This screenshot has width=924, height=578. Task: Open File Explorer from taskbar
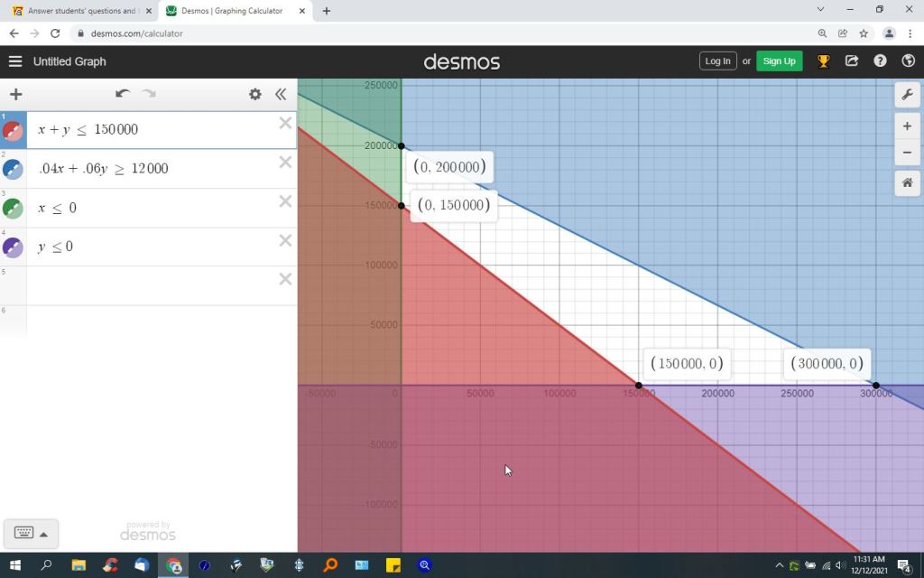click(79, 565)
